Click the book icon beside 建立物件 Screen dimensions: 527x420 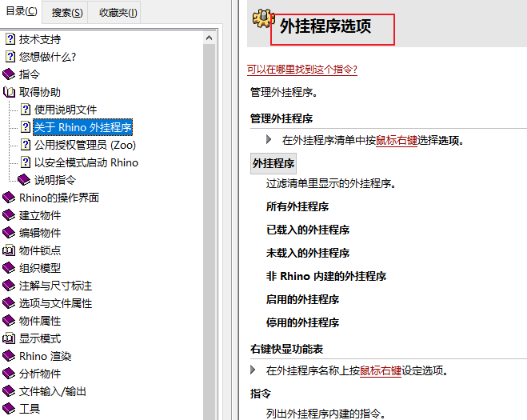coord(9,215)
